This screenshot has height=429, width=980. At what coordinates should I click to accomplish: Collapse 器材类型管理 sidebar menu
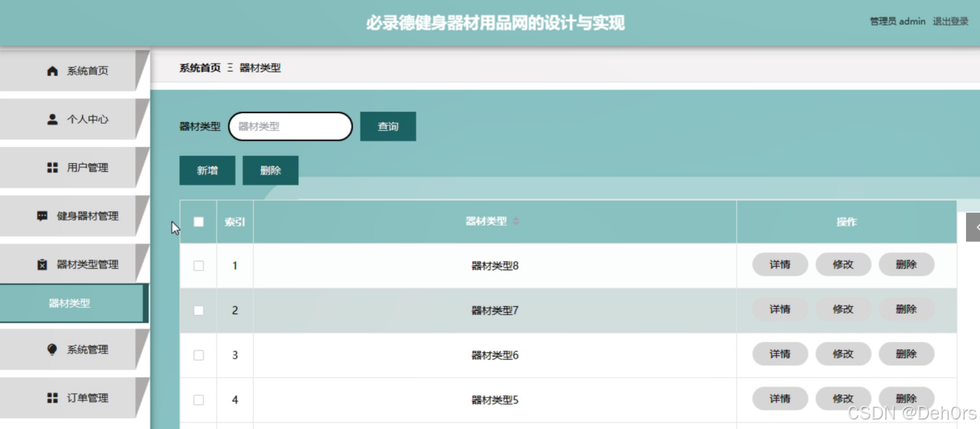75,264
